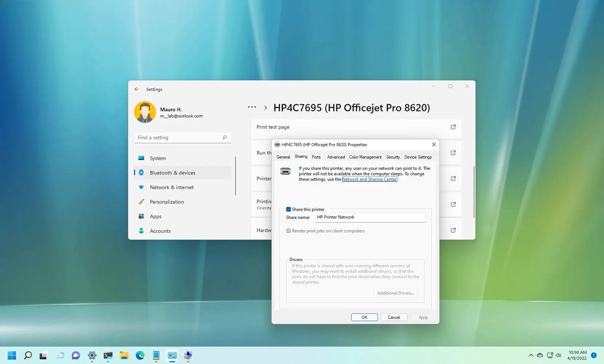
Task: Open the Settings gear on the taskbar
Action: 92,356
